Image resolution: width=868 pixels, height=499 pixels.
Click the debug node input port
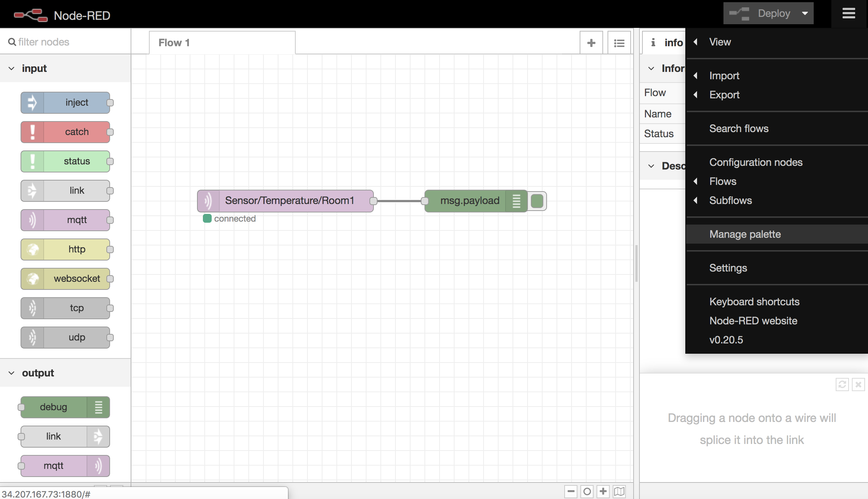[425, 201]
